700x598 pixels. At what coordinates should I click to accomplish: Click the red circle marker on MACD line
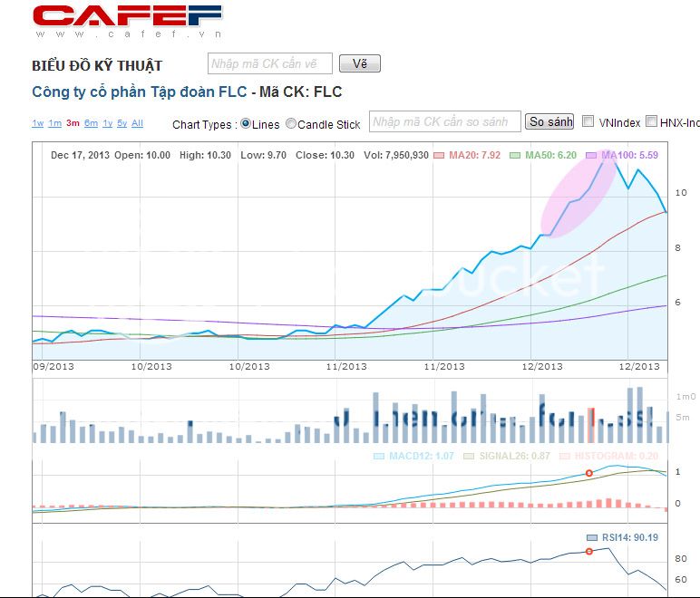pyautogui.click(x=588, y=473)
